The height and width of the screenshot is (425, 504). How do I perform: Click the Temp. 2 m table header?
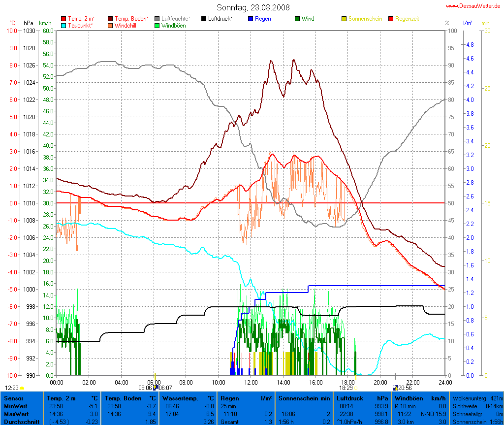[x=61, y=397]
